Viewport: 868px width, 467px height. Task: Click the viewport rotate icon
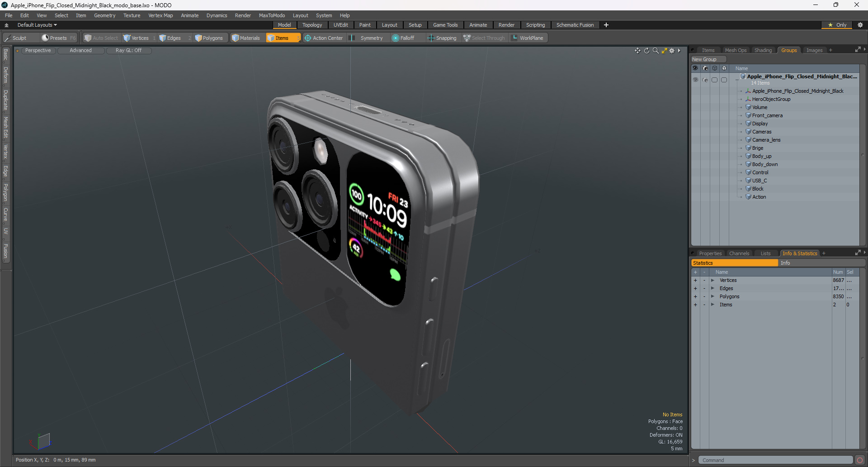(x=646, y=51)
